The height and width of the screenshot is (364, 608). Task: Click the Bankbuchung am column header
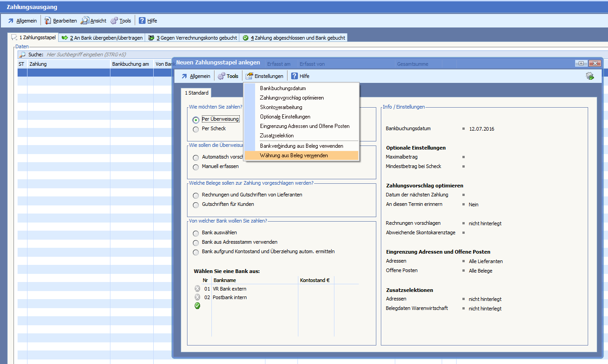pos(131,64)
